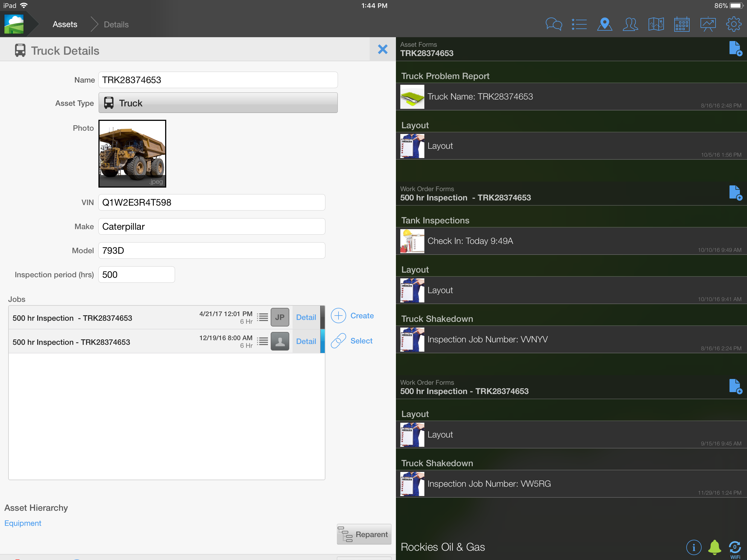Image resolution: width=747 pixels, height=560 pixels.
Task: Click the Reparent button
Action: tap(364, 534)
